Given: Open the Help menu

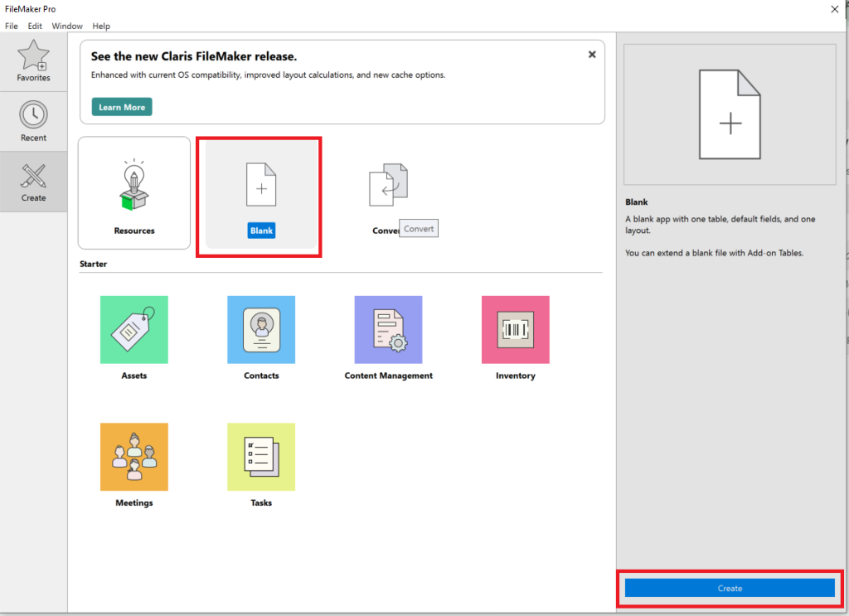Looking at the screenshot, I should (101, 26).
